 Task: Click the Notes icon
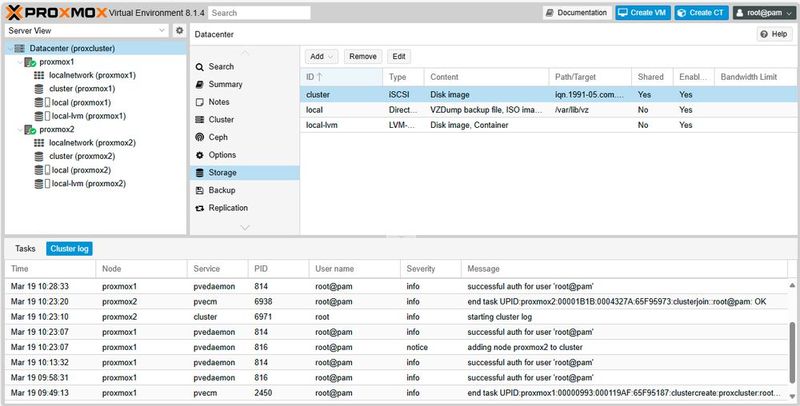tap(199, 102)
